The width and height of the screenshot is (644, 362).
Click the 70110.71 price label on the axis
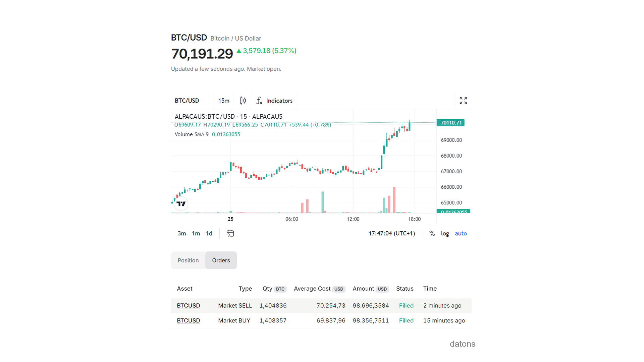point(451,123)
